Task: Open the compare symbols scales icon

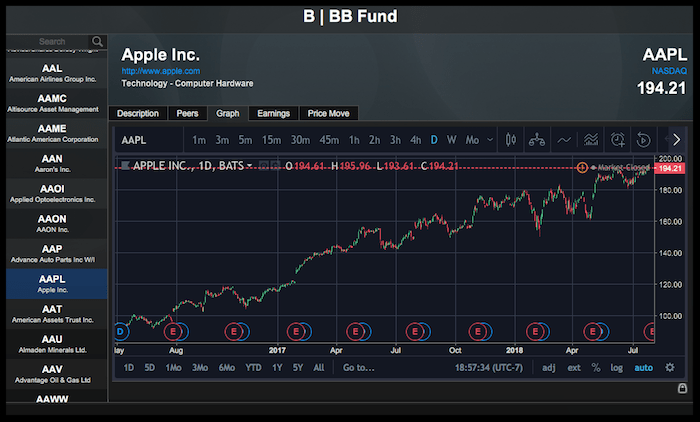Action: click(537, 140)
